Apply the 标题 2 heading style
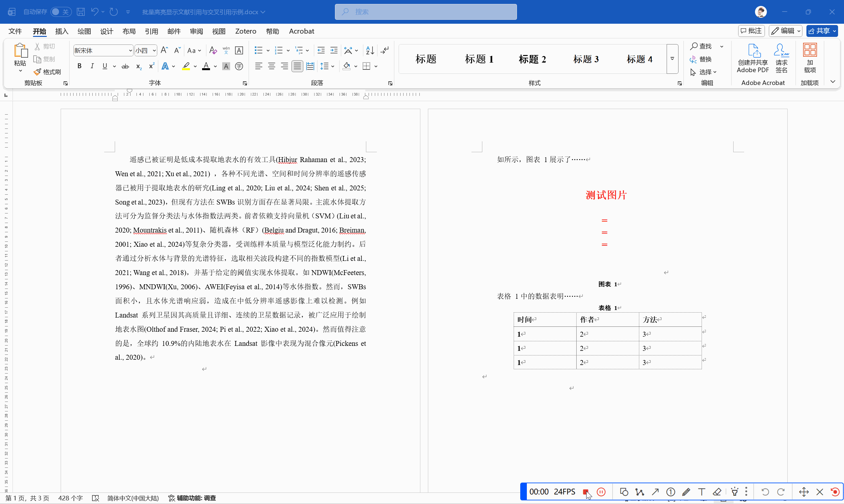The height and width of the screenshot is (504, 844). pyautogui.click(x=532, y=59)
